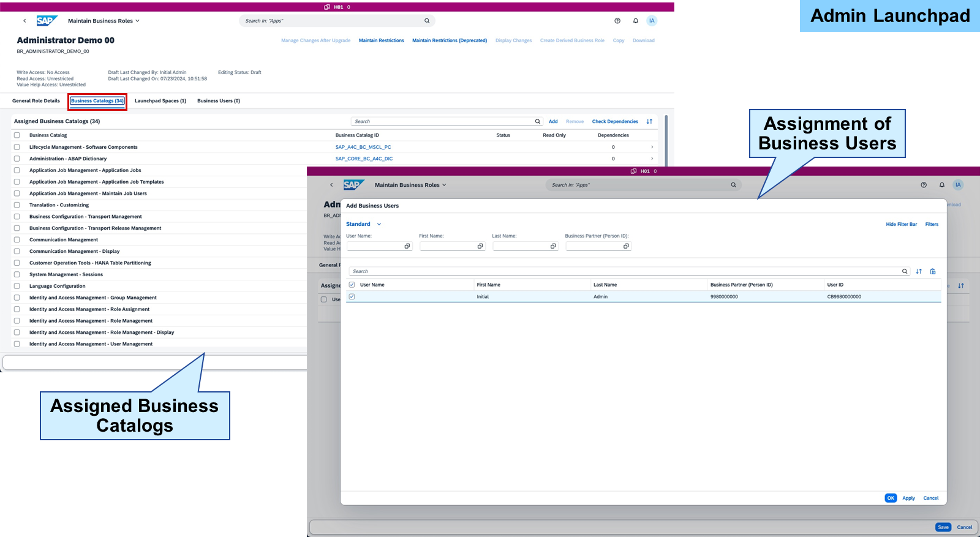
Task: Open value help for User Name filter
Action: click(407, 246)
